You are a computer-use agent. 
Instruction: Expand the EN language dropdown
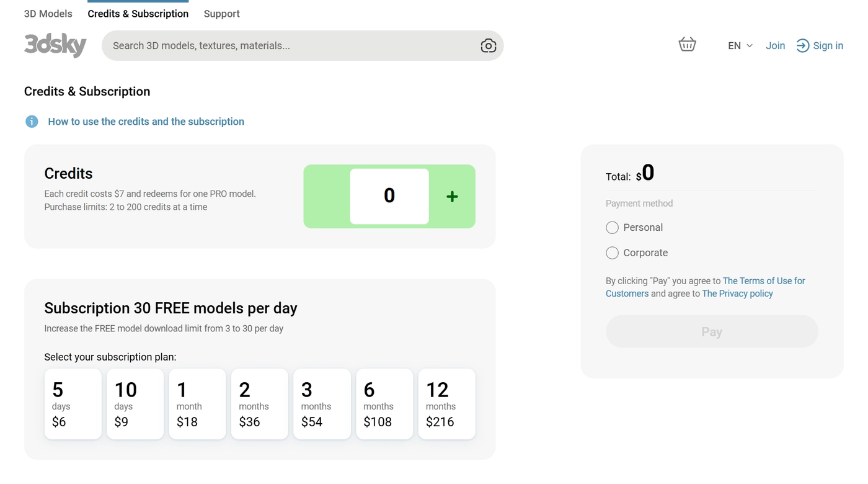coord(740,46)
